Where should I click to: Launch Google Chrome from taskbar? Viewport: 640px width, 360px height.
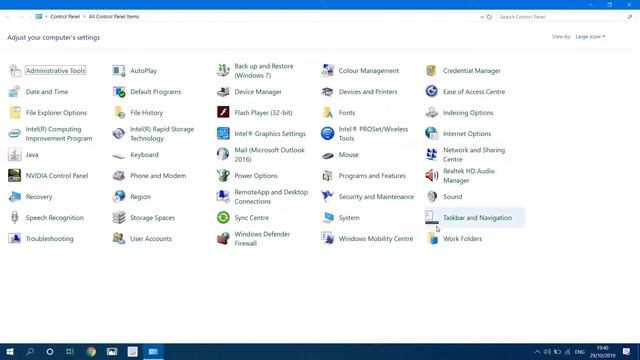(91, 352)
